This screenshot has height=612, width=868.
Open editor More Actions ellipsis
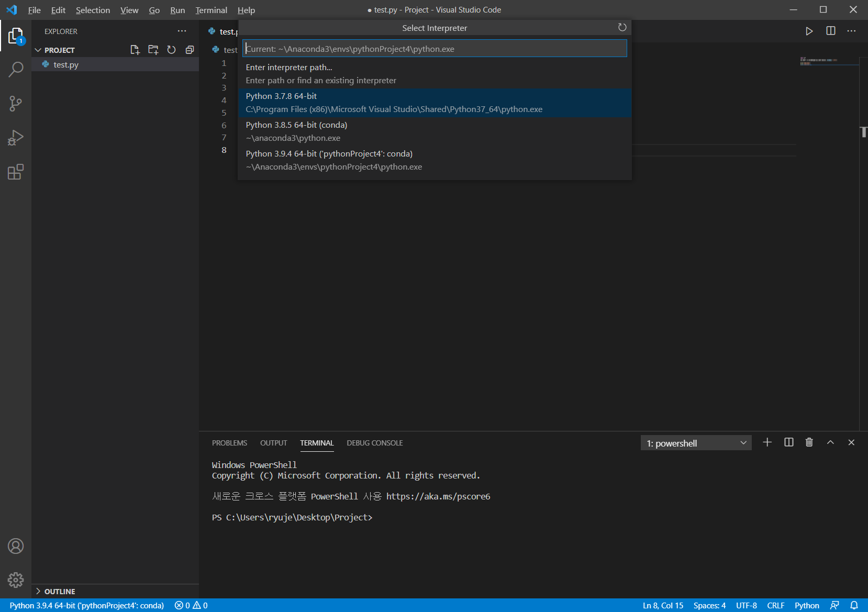852,31
